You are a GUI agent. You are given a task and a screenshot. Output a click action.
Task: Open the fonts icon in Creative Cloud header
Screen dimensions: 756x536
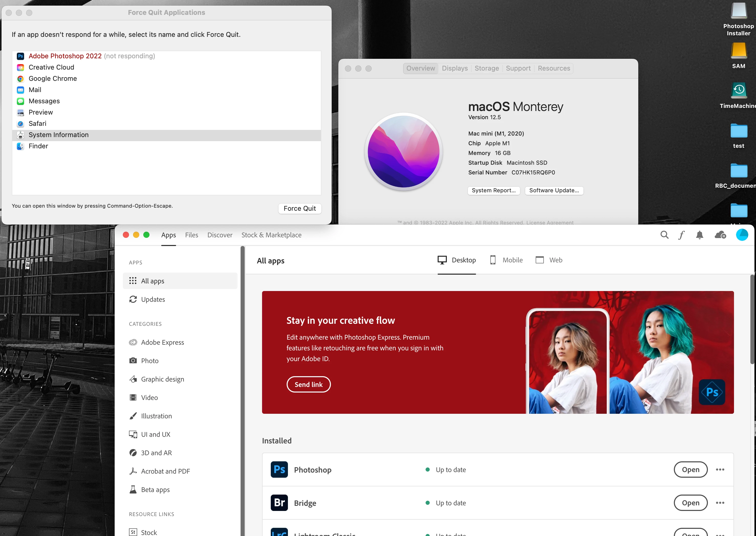tap(681, 235)
